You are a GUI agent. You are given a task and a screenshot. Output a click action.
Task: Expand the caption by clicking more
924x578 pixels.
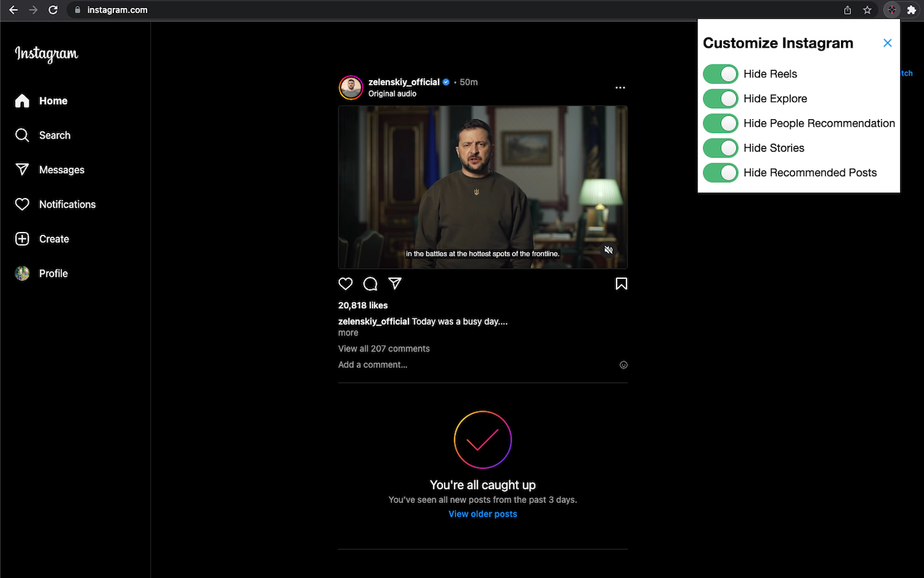click(x=347, y=332)
